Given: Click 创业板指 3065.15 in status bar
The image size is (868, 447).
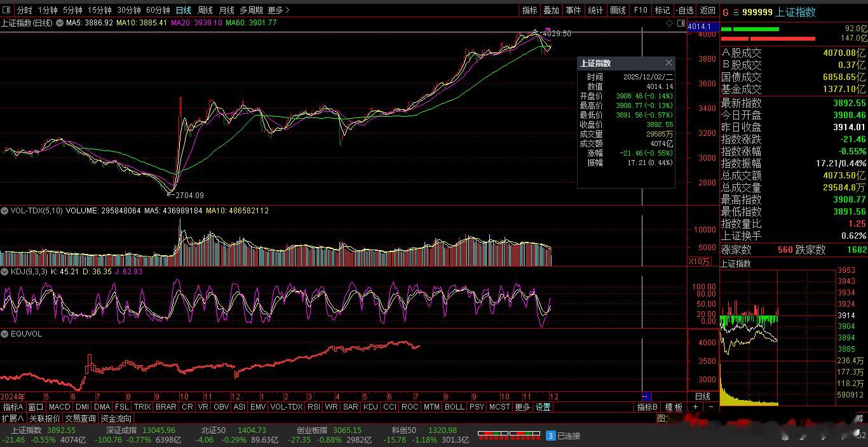Looking at the screenshot, I should tap(329, 430).
